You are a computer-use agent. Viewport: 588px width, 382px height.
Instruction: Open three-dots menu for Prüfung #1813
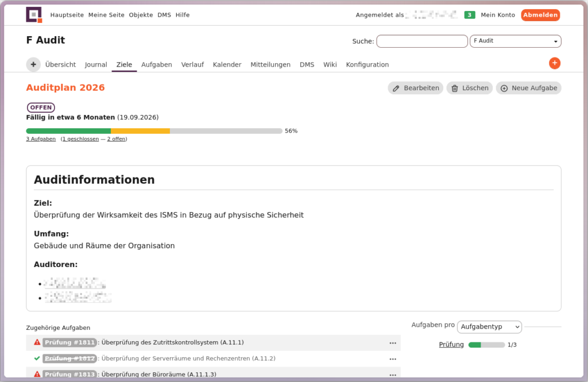click(393, 375)
